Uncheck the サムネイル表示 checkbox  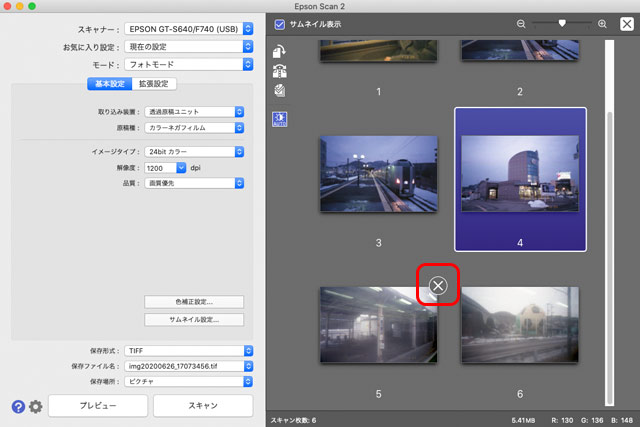[280, 23]
